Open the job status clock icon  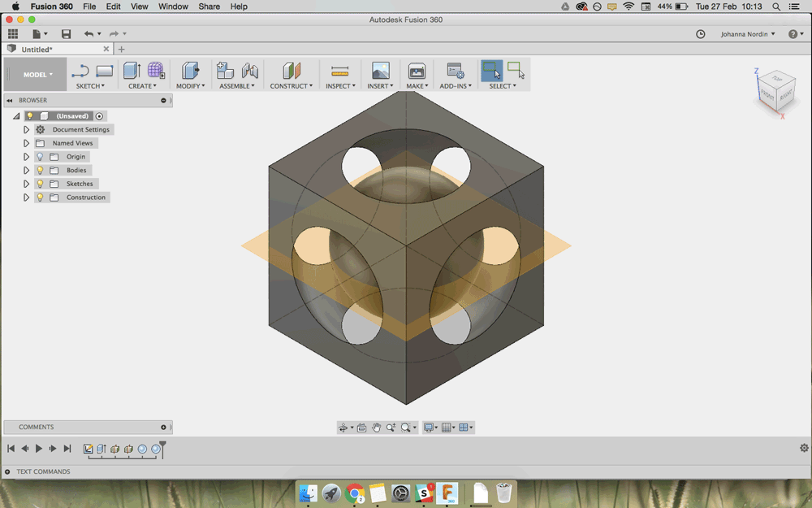[x=700, y=34]
